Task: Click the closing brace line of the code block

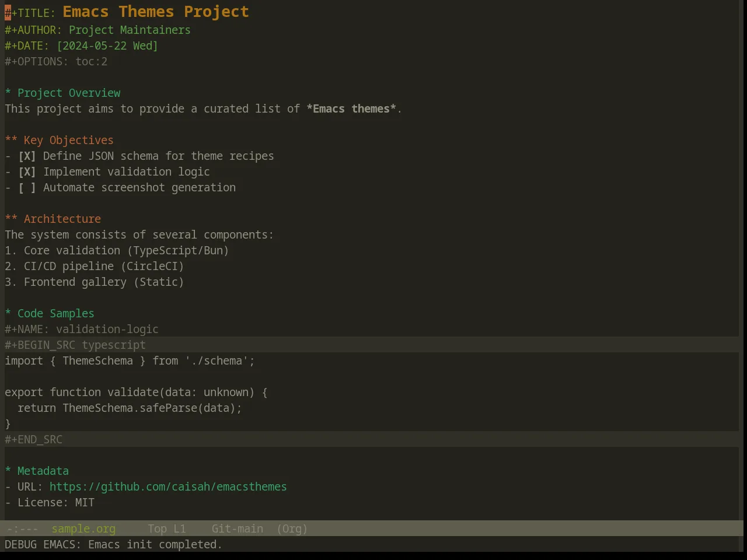Action: tap(8, 424)
